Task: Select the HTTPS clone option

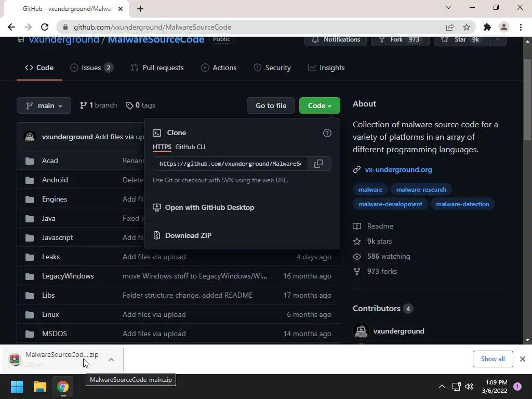Action: (x=162, y=147)
